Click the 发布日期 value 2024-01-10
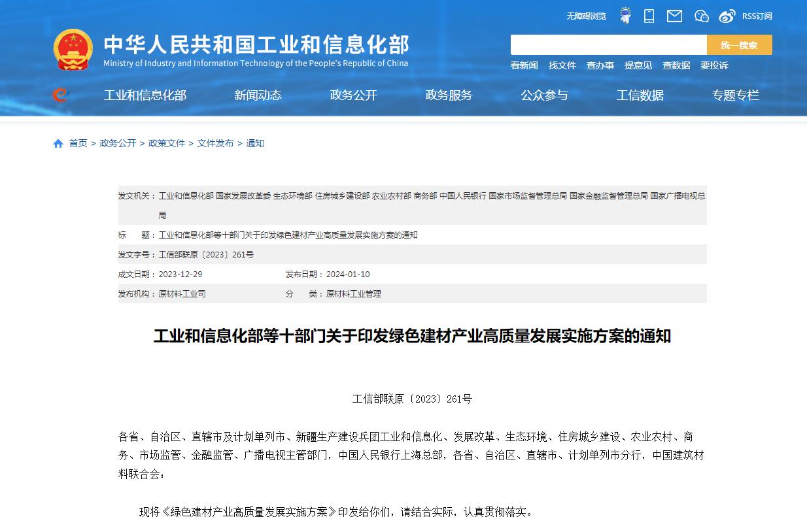 (348, 274)
